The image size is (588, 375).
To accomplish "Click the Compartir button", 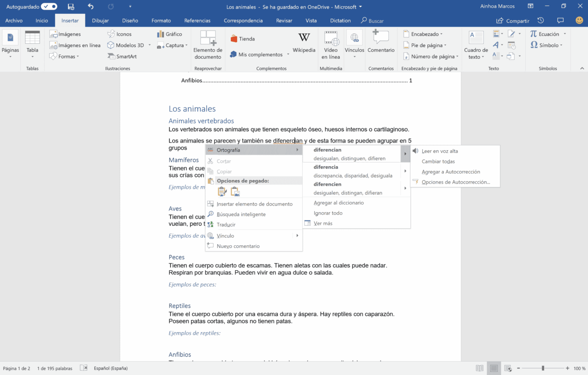I will click(513, 21).
